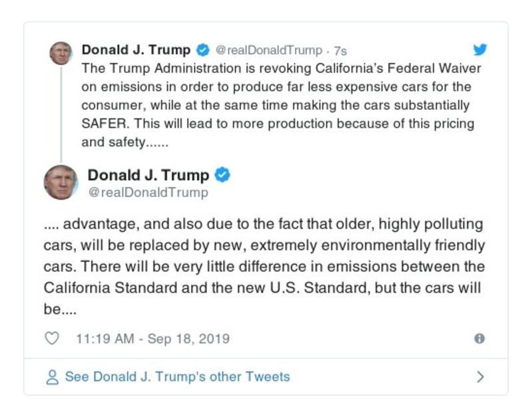Like the tweet with the heart icon
This screenshot has height=419, width=532.
point(52,339)
